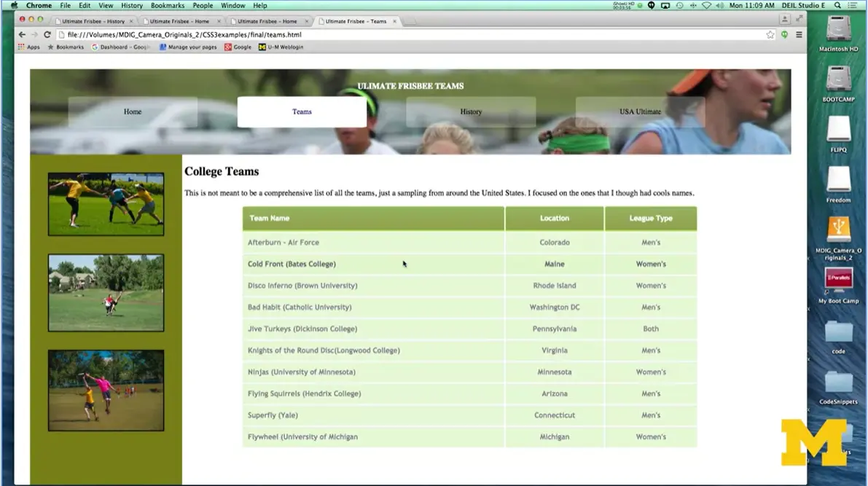Click the History navigation button on the page
This screenshot has width=868, height=486.
point(471,111)
